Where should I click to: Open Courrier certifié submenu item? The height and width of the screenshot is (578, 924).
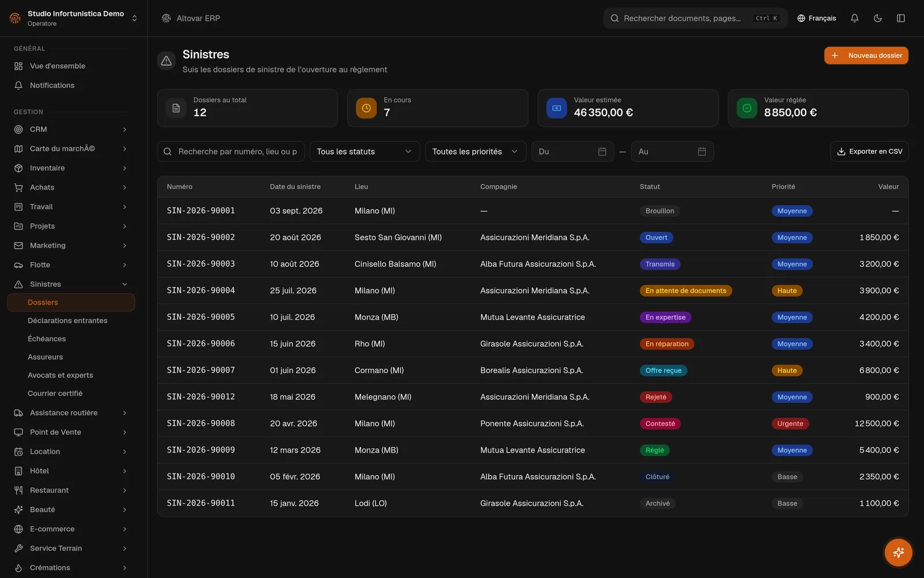point(55,394)
